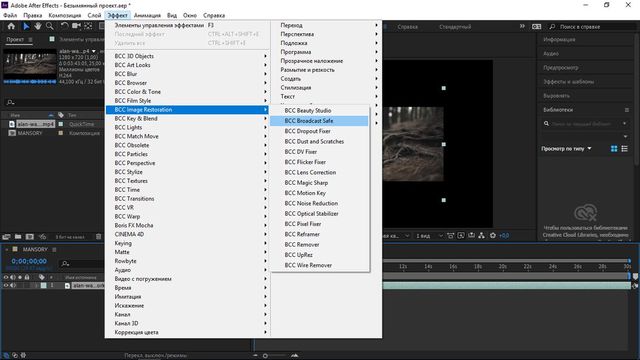
Task: Create a new folder in Project panel
Action: click(18, 236)
